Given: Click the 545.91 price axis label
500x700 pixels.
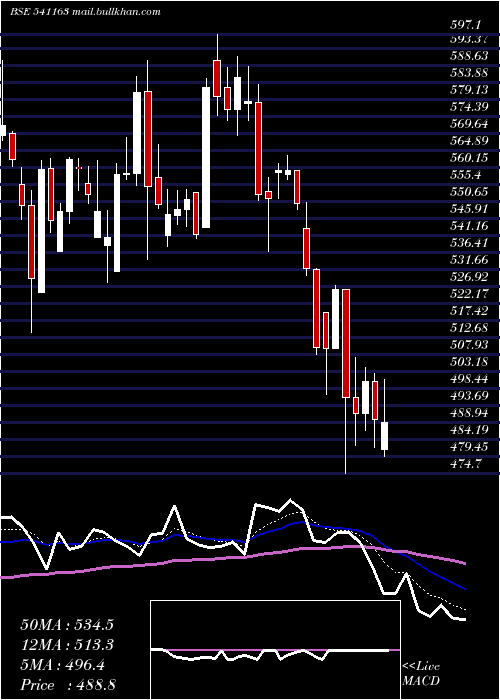Looking at the screenshot, I should 468,208.
